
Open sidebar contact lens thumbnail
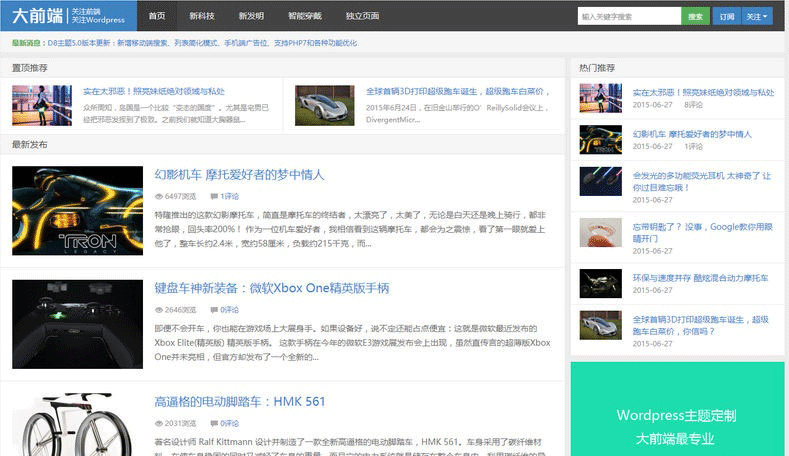pos(600,233)
